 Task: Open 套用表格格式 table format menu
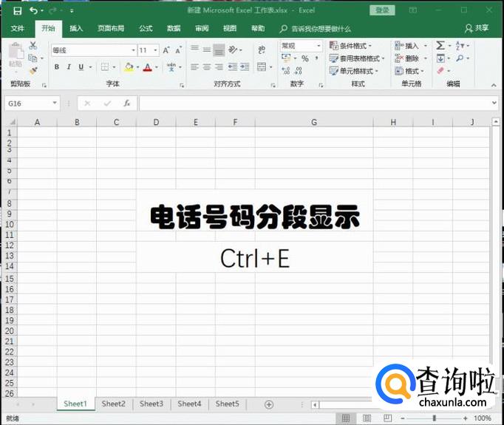357,58
